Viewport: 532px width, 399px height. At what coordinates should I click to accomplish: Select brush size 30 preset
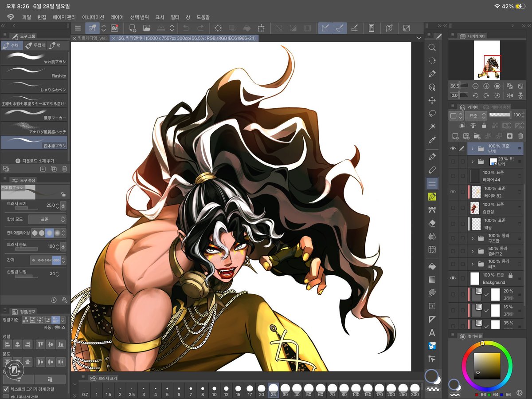[x=285, y=390]
